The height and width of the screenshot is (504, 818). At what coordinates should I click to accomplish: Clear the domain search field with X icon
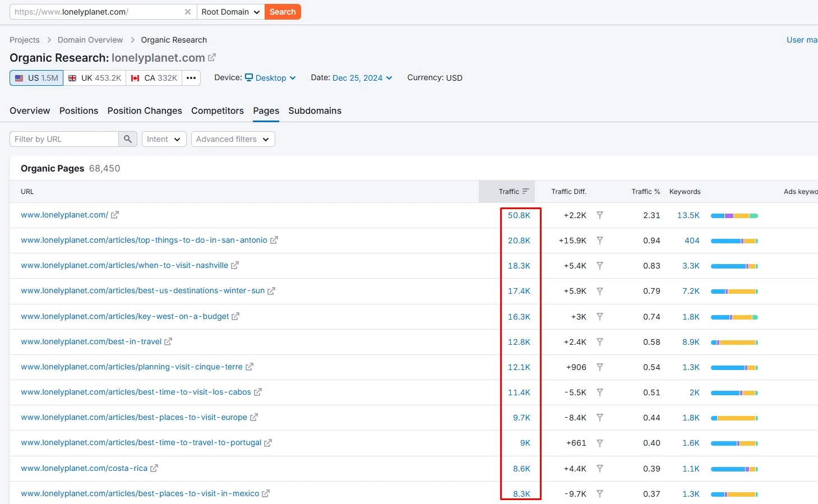click(x=188, y=12)
